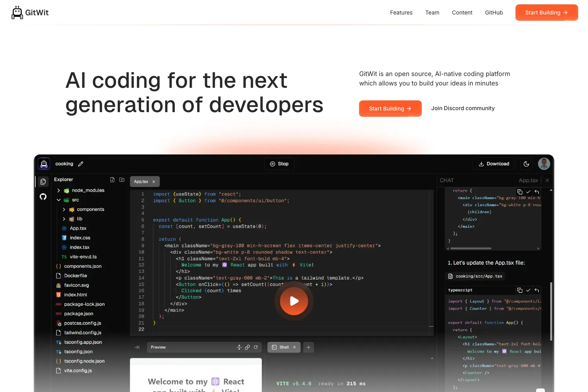Toggle dark mode with the moon icon
The height and width of the screenshot is (392, 588).
(526, 164)
